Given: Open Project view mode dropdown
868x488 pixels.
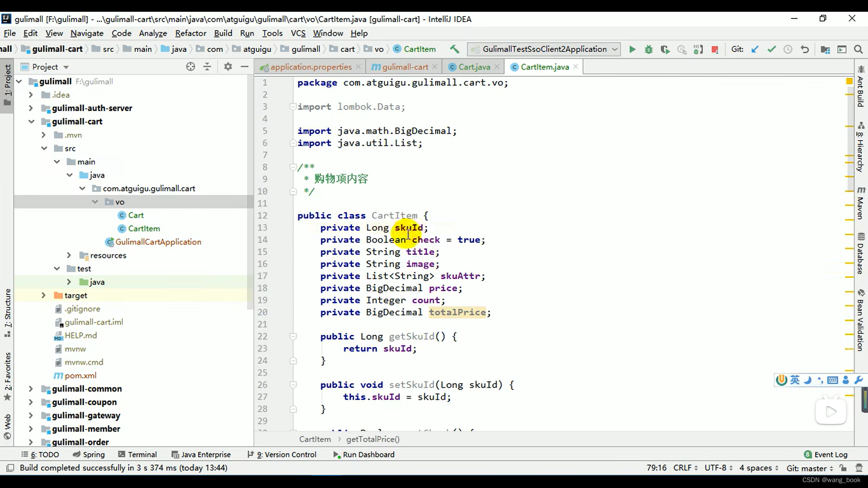Looking at the screenshot, I should [66, 67].
